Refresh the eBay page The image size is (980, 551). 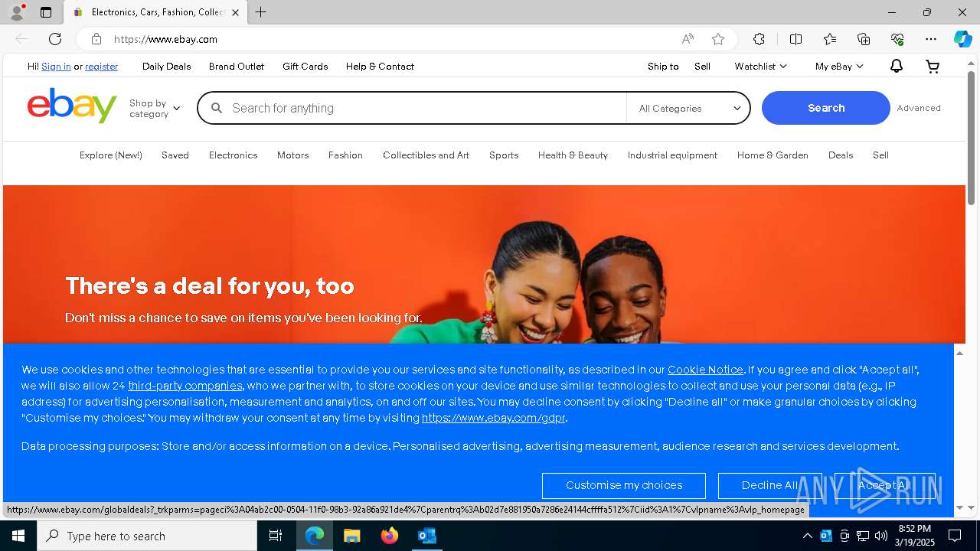[55, 39]
